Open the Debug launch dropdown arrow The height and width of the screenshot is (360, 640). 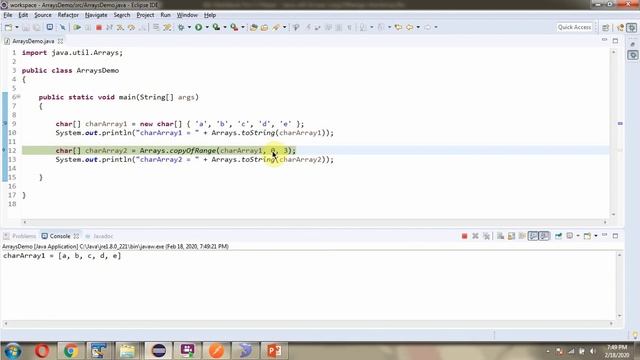(189, 27)
